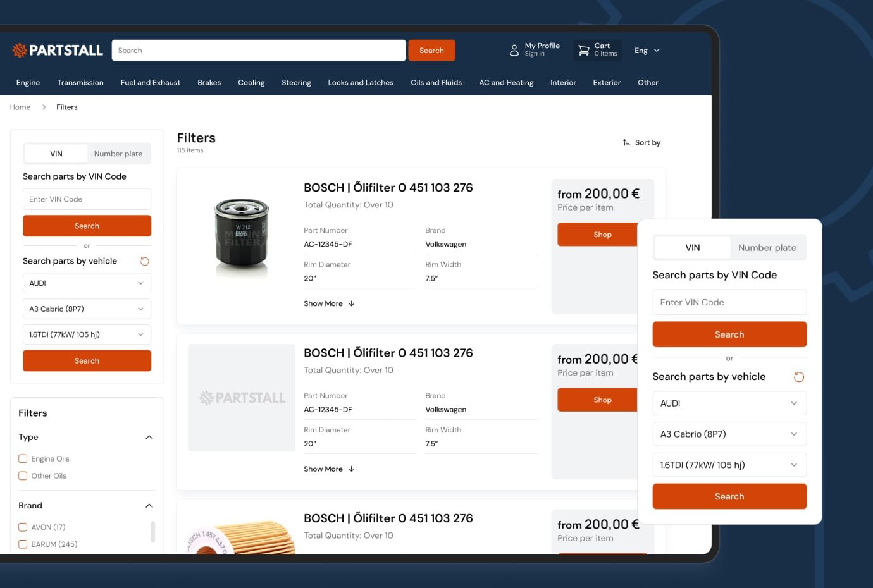Click first BOSCH Ölfilter product title

[x=388, y=188]
